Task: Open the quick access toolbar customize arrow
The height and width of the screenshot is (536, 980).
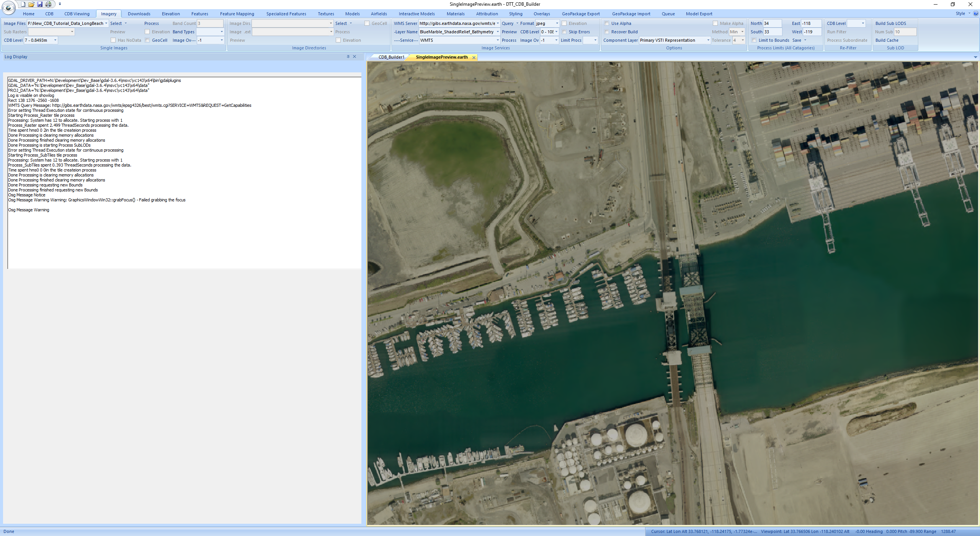Action: click(x=60, y=4)
